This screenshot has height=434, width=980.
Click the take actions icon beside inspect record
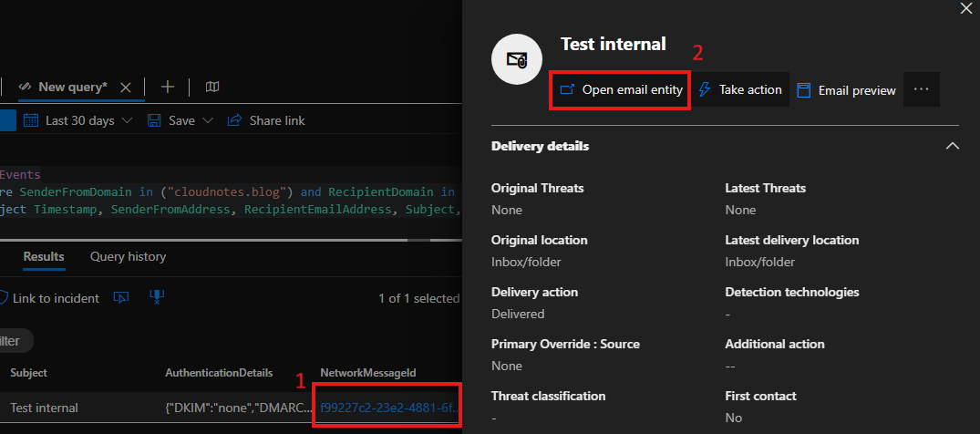pos(155,298)
